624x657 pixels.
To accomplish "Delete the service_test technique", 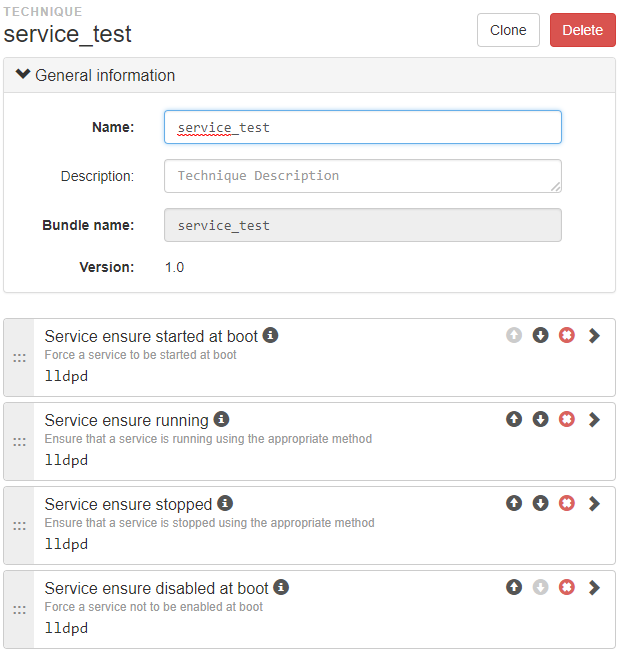I will click(583, 30).
